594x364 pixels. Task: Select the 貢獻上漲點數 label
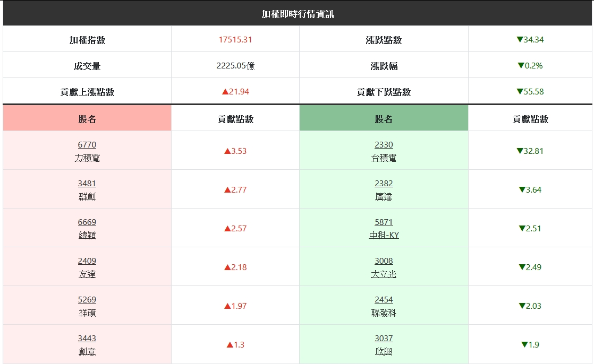coord(87,92)
